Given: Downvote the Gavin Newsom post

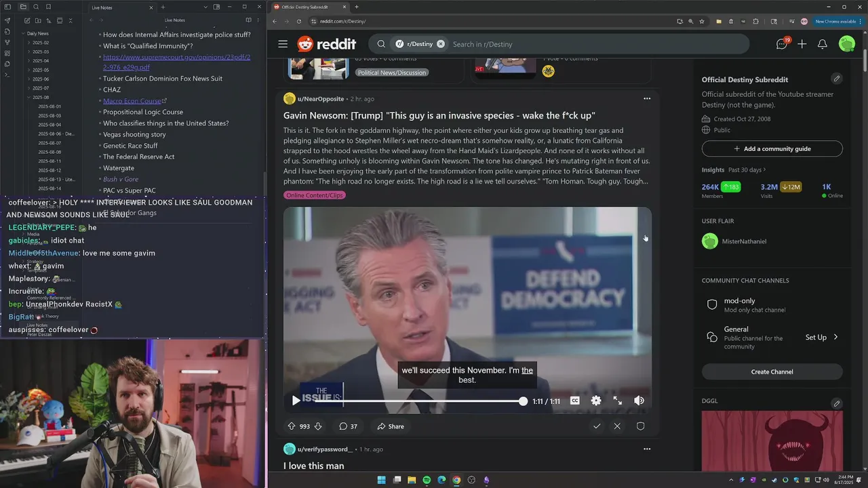Looking at the screenshot, I should point(318,426).
